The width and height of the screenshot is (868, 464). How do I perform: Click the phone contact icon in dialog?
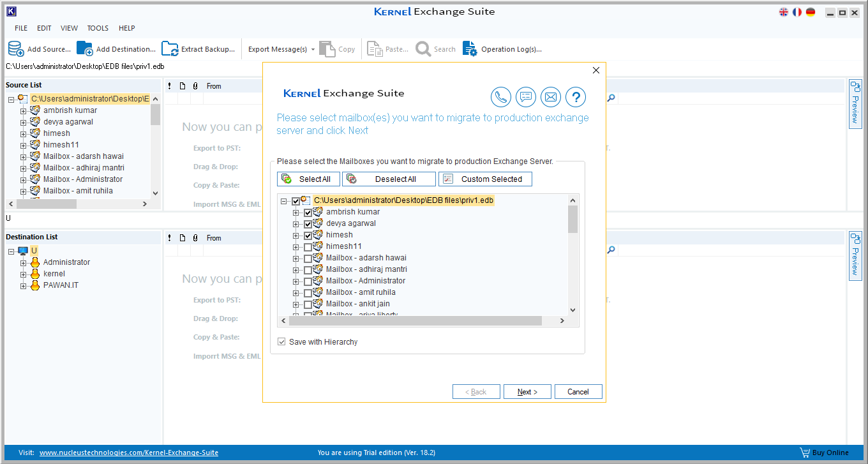tap(501, 97)
